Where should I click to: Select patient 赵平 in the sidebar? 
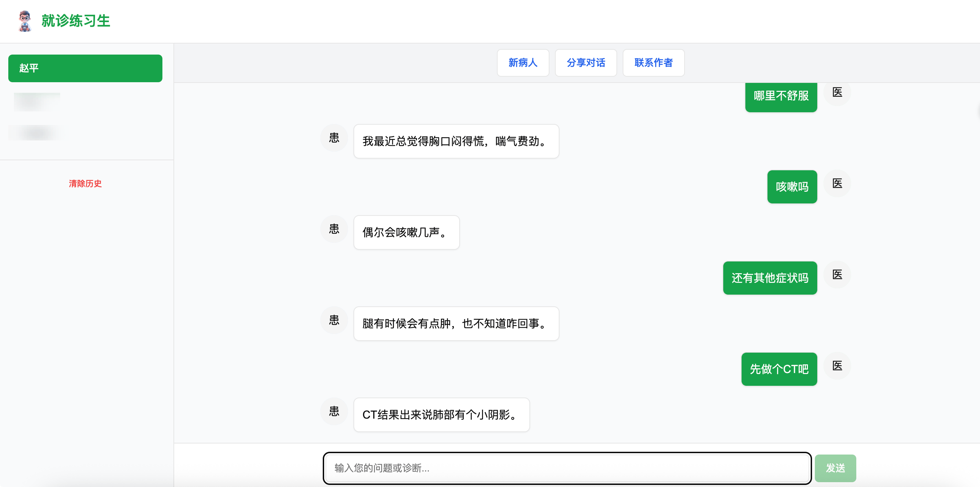[85, 68]
